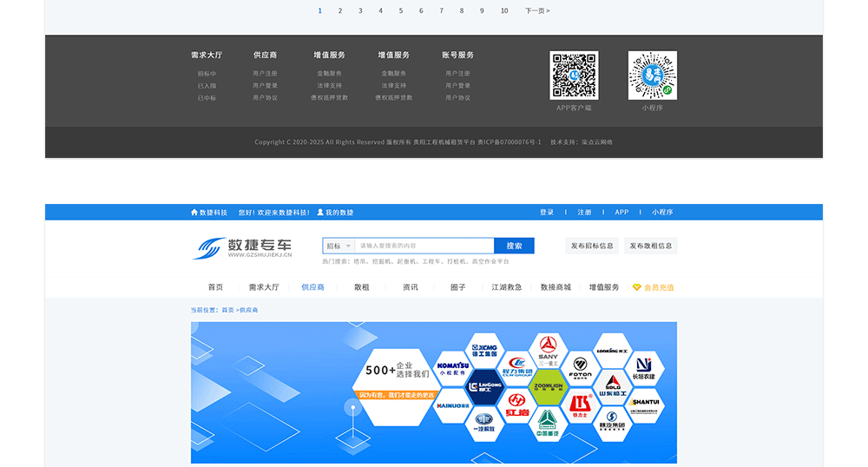Open the 圈子 nav tab
868x467 pixels.
457,287
